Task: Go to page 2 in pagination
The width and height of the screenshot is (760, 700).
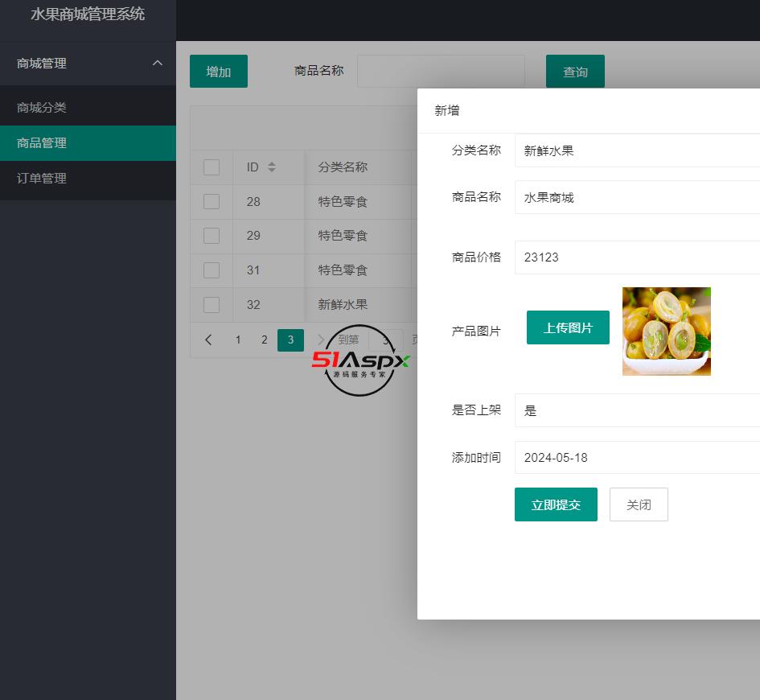Action: pos(264,340)
